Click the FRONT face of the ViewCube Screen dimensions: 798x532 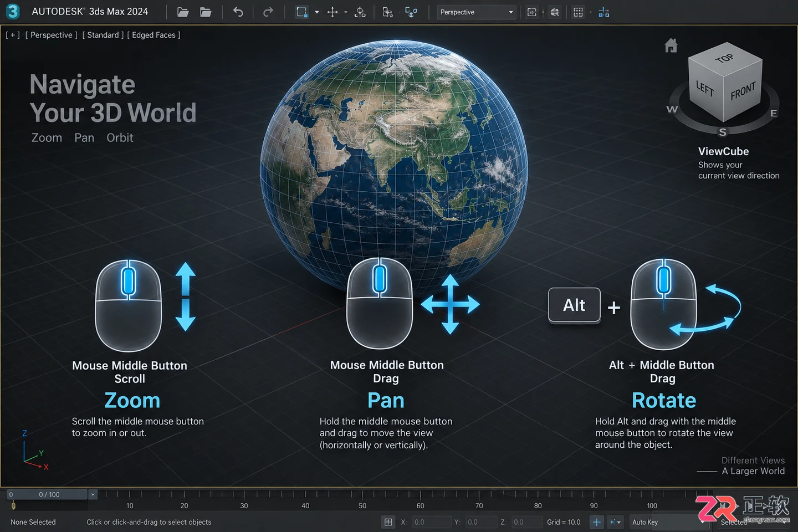tap(743, 91)
